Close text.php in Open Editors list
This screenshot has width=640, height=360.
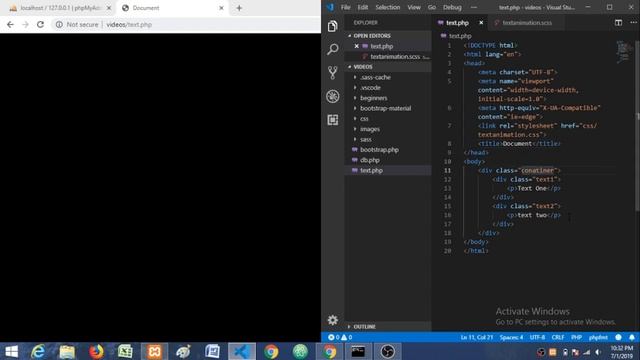tap(357, 46)
